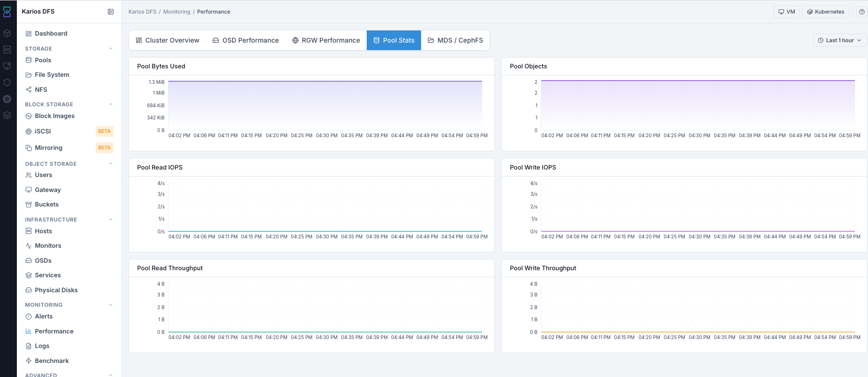Click the Pool Bytes Used chart area
Screen dimensions: 868x377
tap(325, 105)
